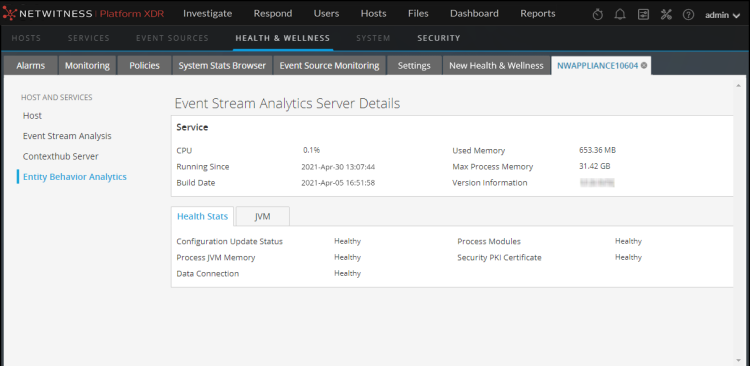Go to SECURITY submenu
The height and width of the screenshot is (366, 750).
(439, 38)
